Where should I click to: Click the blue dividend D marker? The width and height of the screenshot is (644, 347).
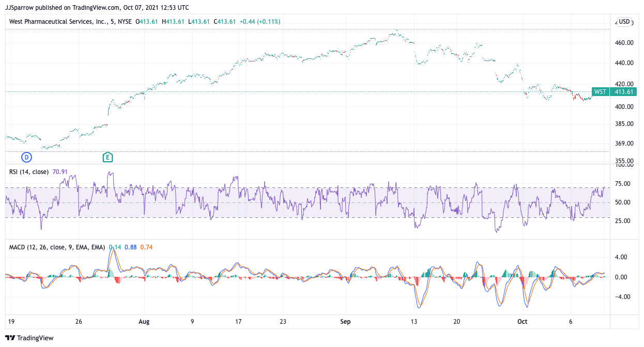click(x=26, y=157)
